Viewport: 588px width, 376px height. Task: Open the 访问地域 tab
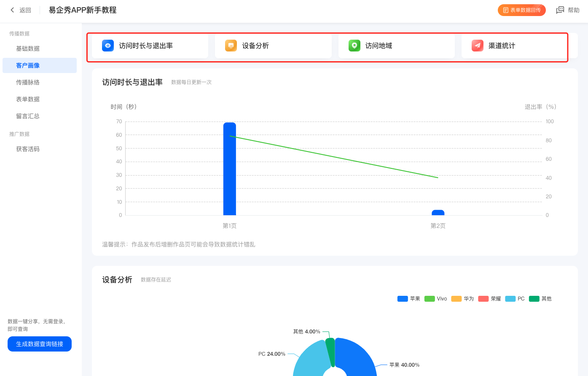click(x=397, y=46)
